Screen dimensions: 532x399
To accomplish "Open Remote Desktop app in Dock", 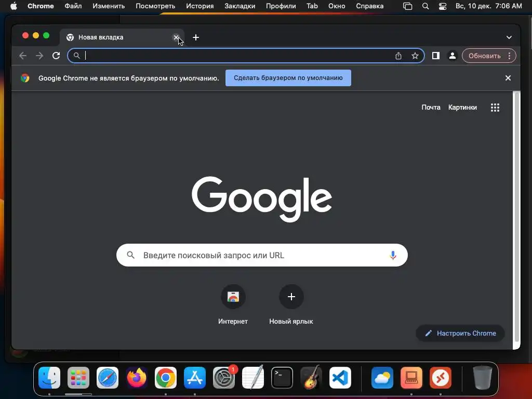I will click(441, 378).
